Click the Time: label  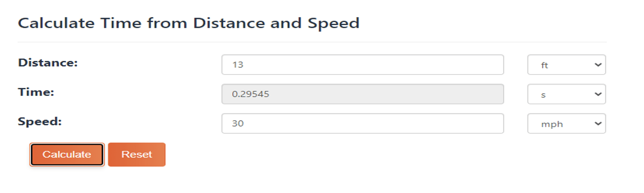pyautogui.click(x=36, y=92)
